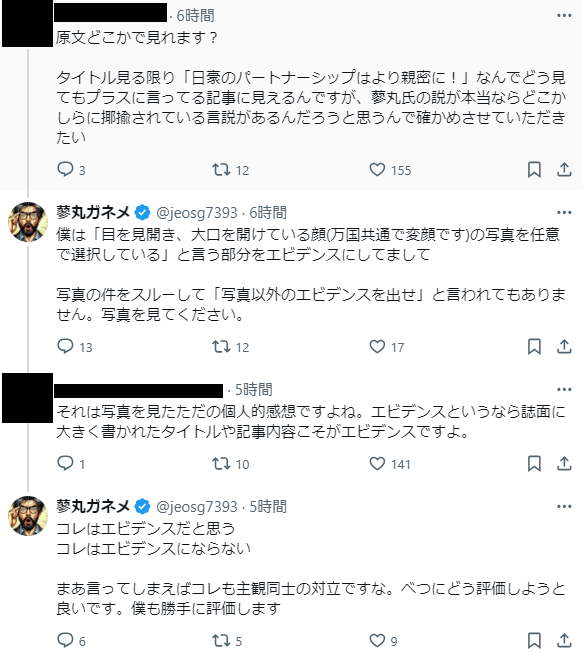This screenshot has width=583, height=656.
Task: Open replies on the first tweet with 3 comments
Action: (x=71, y=169)
